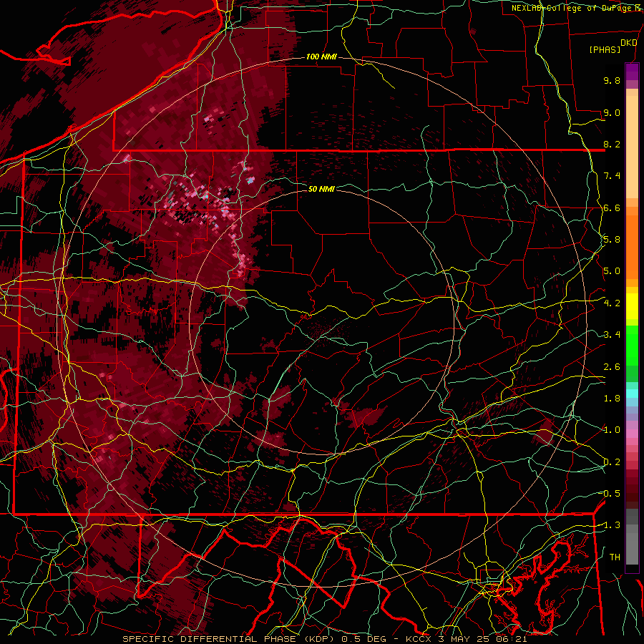Click the 9.8 scale value

pyautogui.click(x=612, y=80)
